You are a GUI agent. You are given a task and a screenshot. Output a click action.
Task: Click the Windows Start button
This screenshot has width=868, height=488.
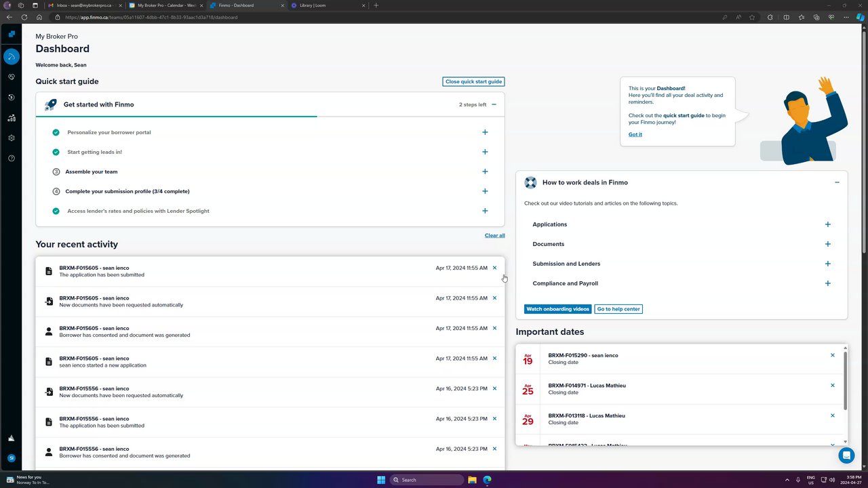tap(381, 480)
